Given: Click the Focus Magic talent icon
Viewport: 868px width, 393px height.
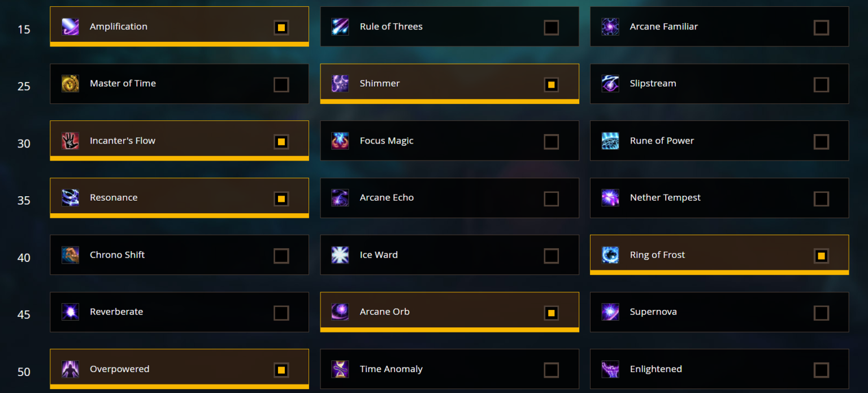Looking at the screenshot, I should pos(340,141).
